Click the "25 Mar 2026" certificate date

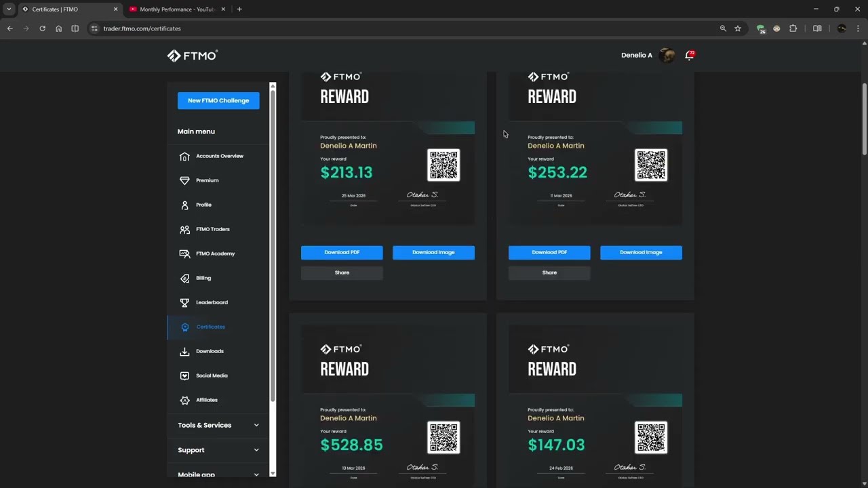pyautogui.click(x=353, y=196)
